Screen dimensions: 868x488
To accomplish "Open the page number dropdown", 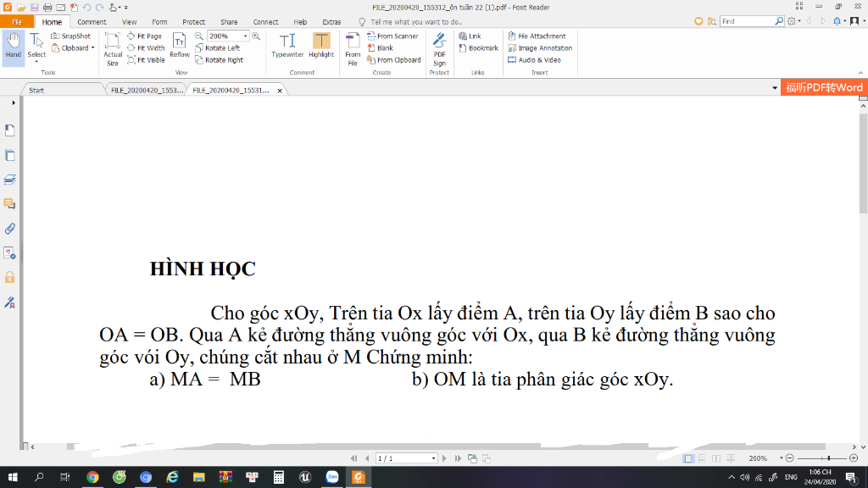I will coord(433,458).
